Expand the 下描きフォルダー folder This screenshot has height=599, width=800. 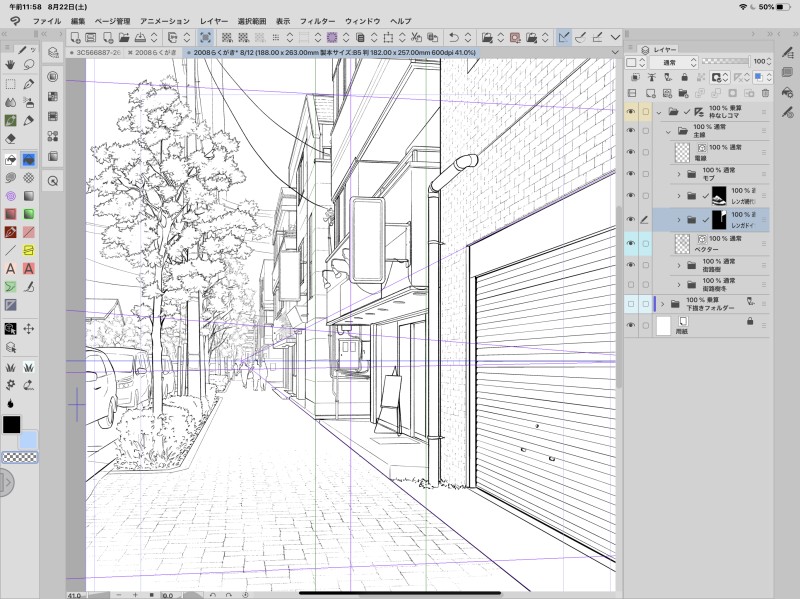click(x=663, y=303)
